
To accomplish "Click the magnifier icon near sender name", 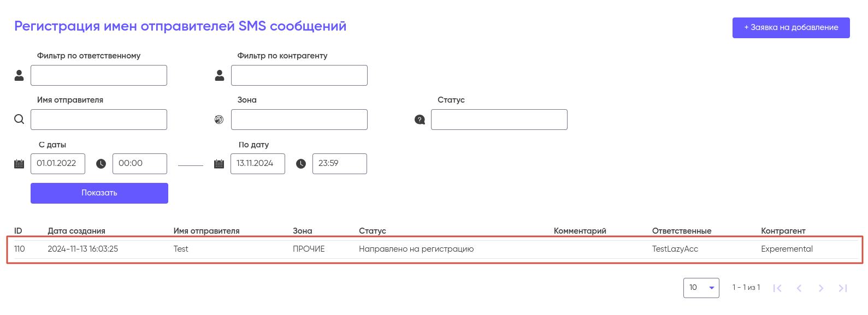I will pyautogui.click(x=19, y=120).
